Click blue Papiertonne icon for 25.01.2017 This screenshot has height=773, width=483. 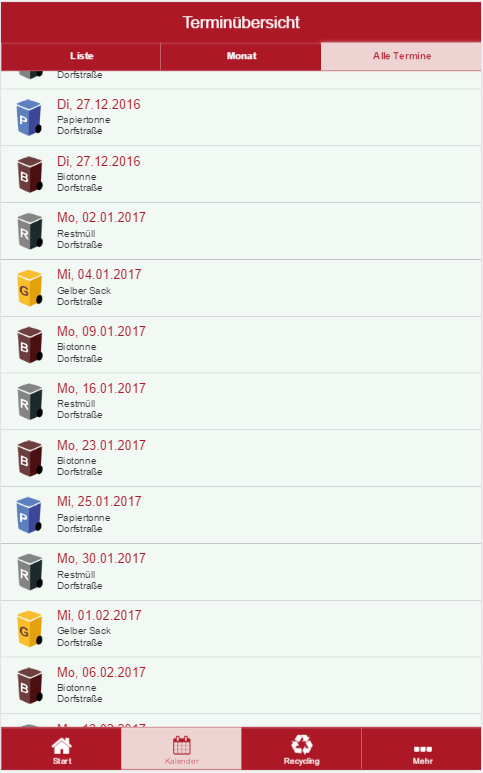[x=29, y=515]
